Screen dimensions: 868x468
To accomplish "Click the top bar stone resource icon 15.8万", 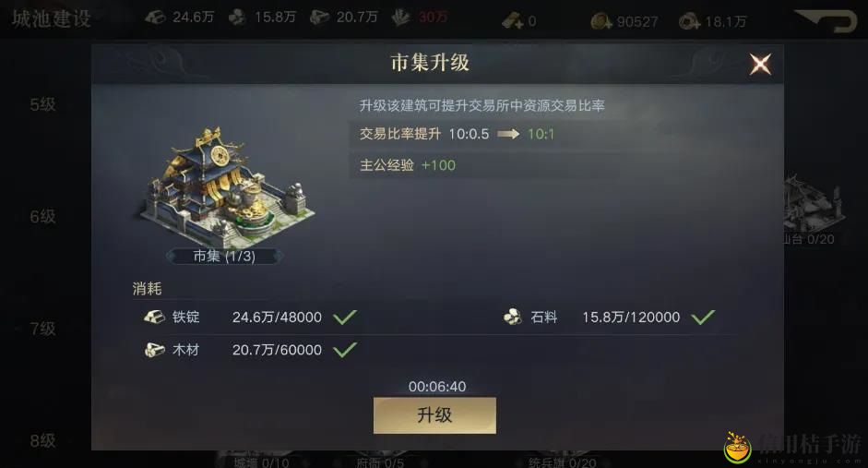I will [x=237, y=18].
